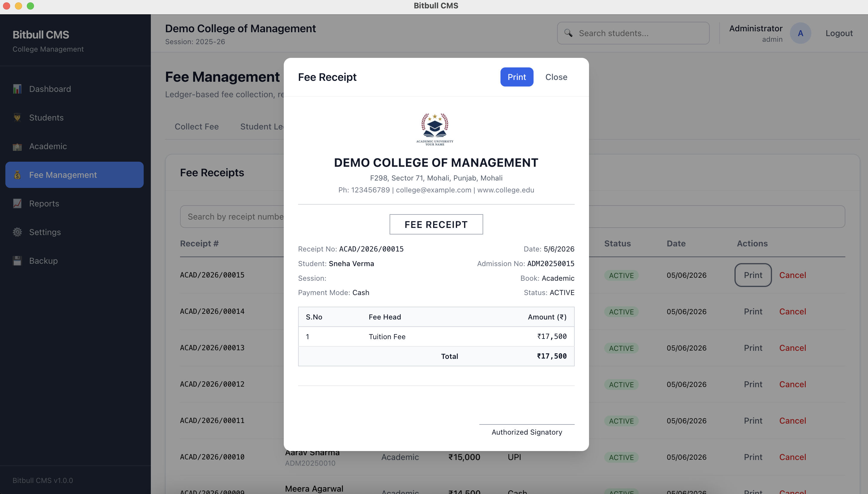
Task: Click the Settings gear icon in sidebar
Action: (17, 232)
